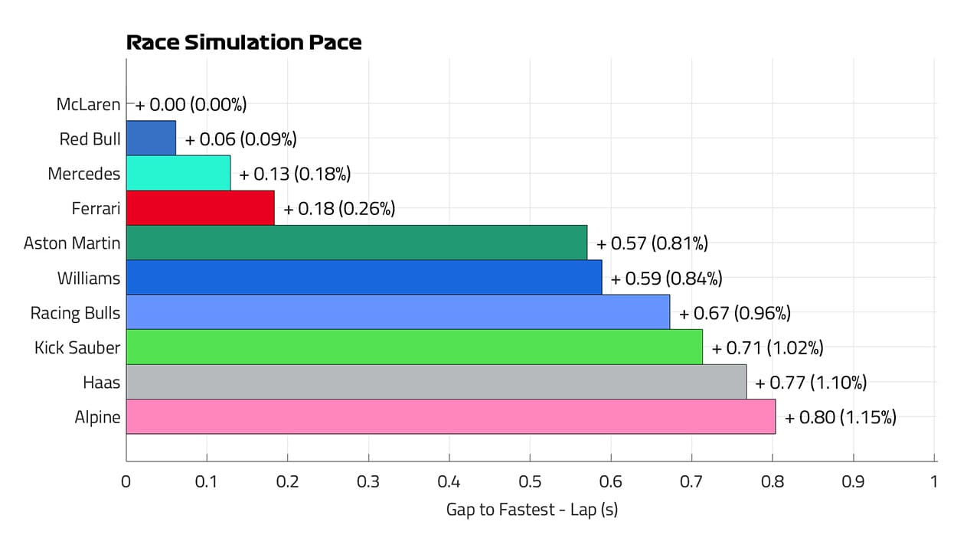
Task: Click the red Ferrari bar
Action: point(200,208)
